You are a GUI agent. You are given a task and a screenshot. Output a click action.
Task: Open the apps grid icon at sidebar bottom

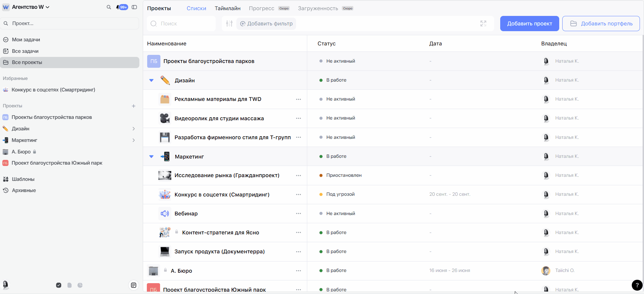coord(134,285)
